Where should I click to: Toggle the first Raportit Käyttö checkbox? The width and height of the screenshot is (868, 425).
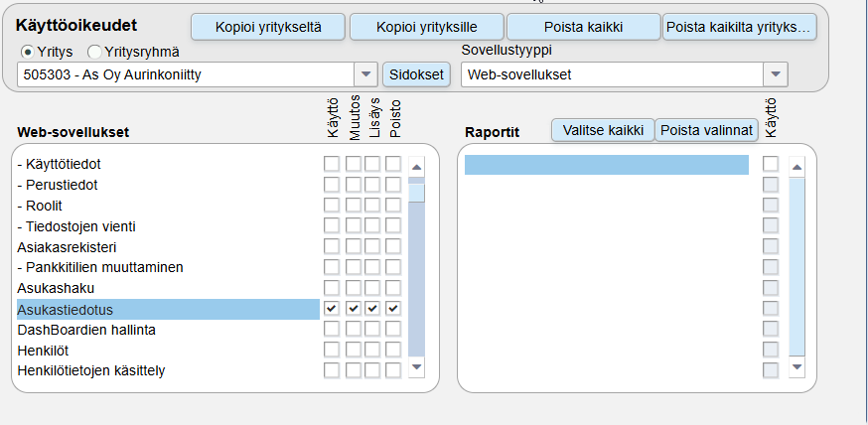(x=771, y=164)
